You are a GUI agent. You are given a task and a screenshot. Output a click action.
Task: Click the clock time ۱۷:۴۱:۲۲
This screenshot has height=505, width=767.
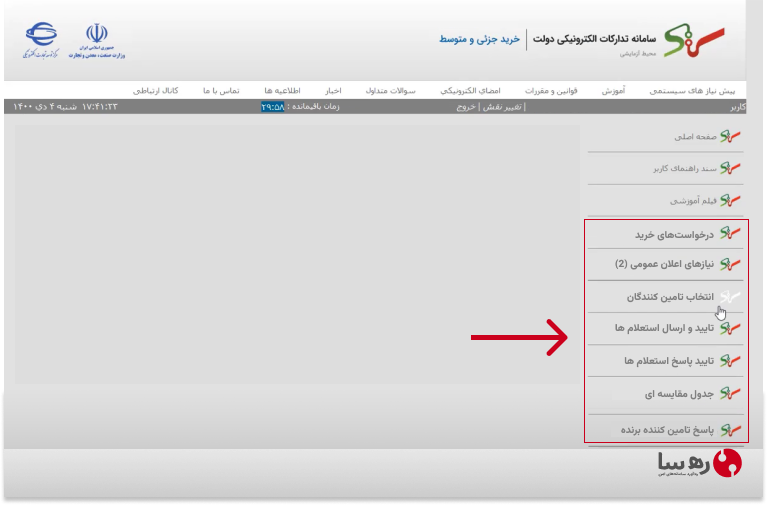click(x=100, y=107)
